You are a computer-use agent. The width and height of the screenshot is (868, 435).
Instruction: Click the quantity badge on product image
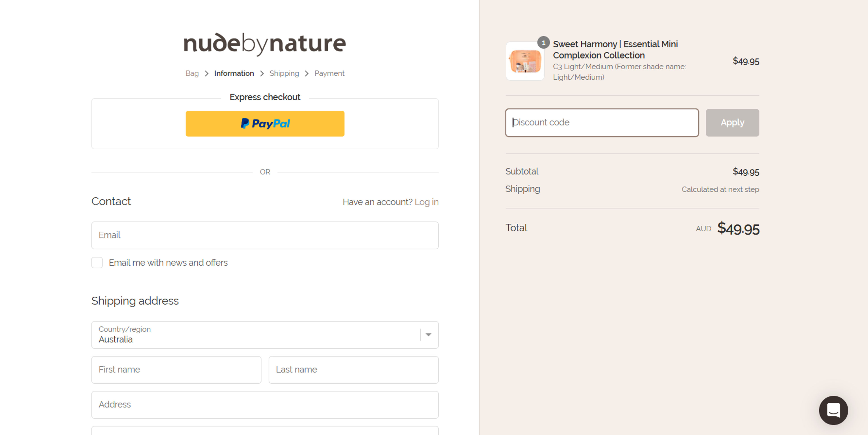tap(543, 42)
